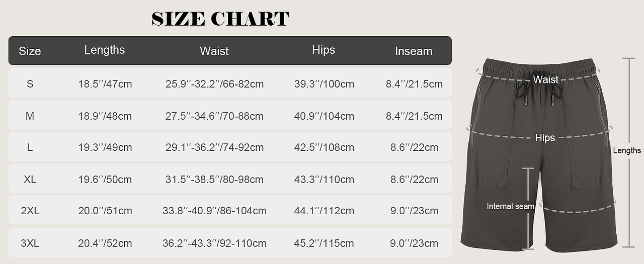Viewport: 644px width, 264px height.
Task: Click the Waist label on the shorts
Action: pyautogui.click(x=545, y=79)
